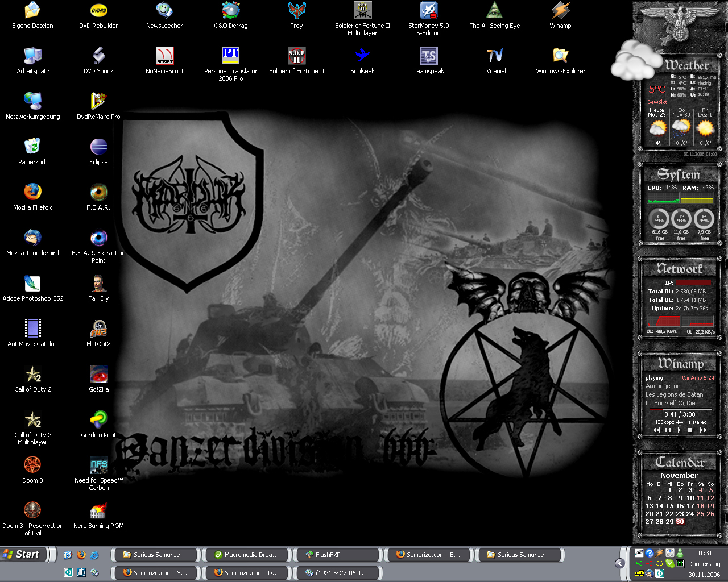Click the blue help question-mark tray icon

pos(649,553)
